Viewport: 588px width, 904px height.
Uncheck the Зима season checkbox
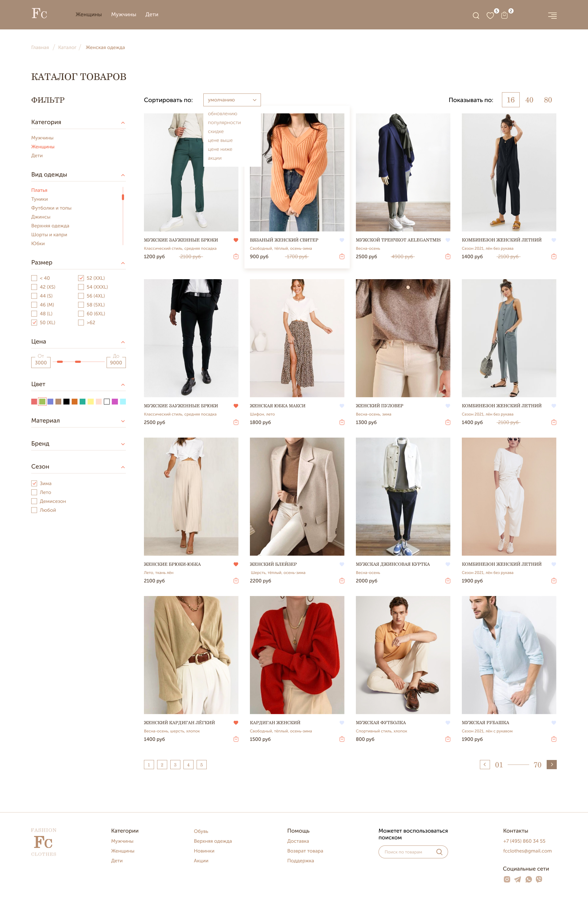34,484
